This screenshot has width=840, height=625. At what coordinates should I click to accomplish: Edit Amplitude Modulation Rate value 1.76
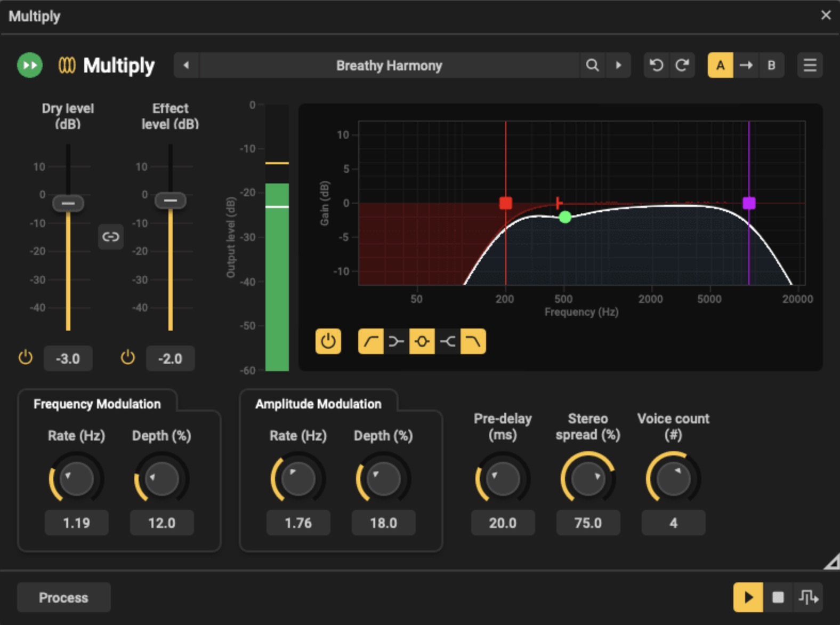coord(298,523)
